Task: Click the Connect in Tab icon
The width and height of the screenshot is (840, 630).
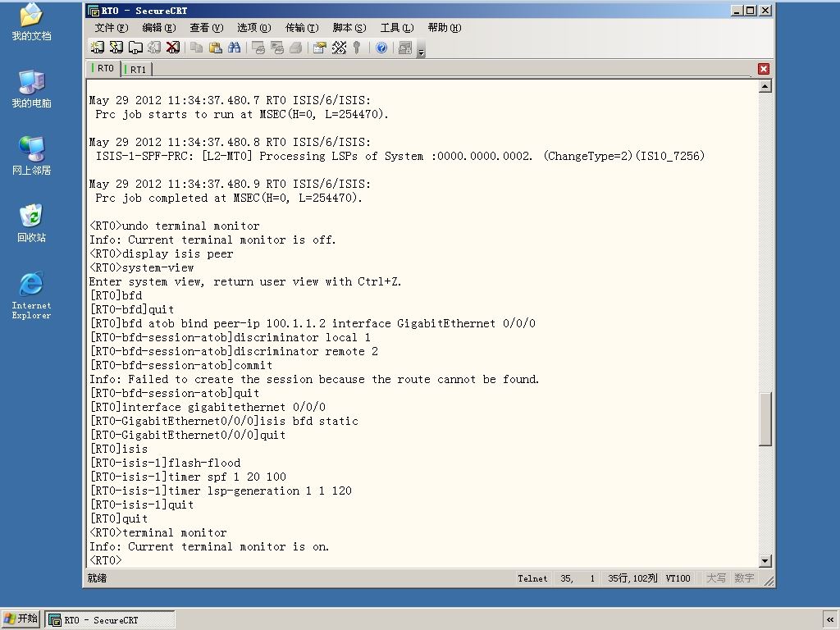Action: click(135, 48)
